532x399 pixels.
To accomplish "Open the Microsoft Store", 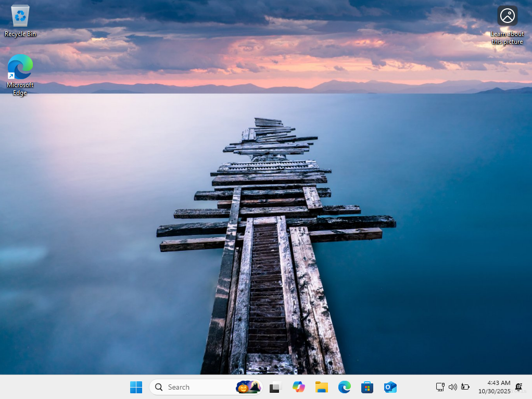I will (367, 387).
